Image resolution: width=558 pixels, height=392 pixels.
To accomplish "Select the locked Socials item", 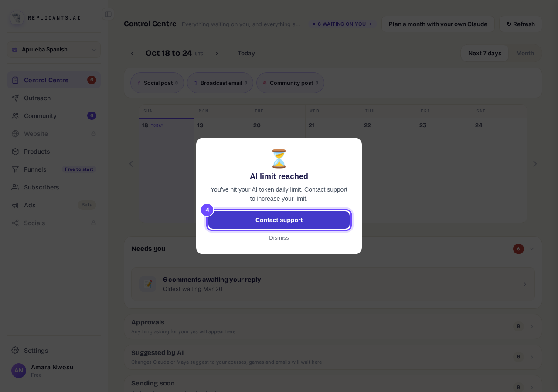I will 54,223.
